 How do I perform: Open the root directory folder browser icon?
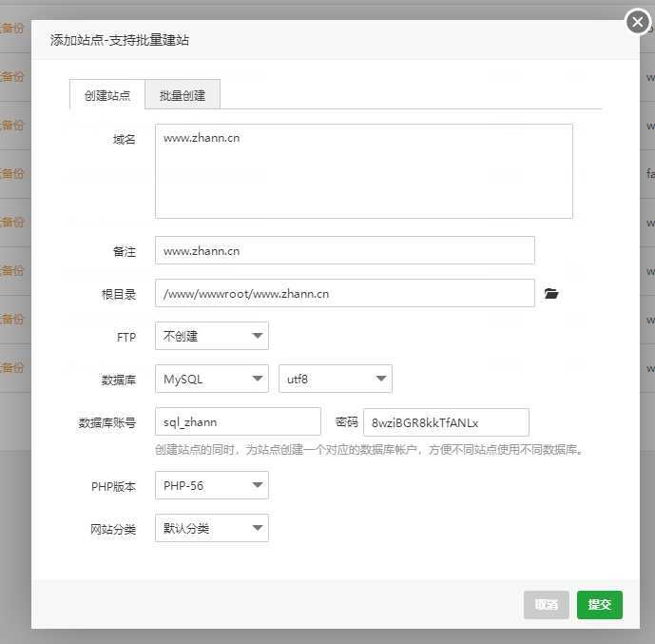click(x=551, y=294)
